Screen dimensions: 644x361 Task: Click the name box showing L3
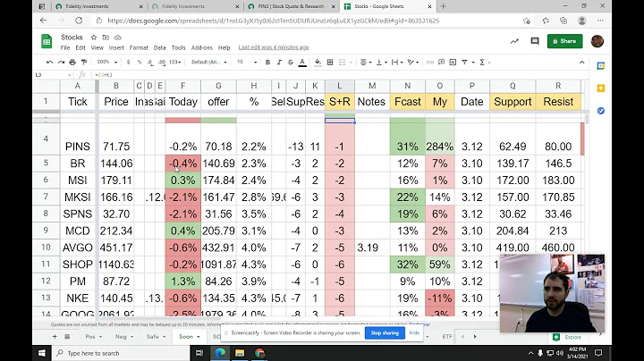pos(53,75)
